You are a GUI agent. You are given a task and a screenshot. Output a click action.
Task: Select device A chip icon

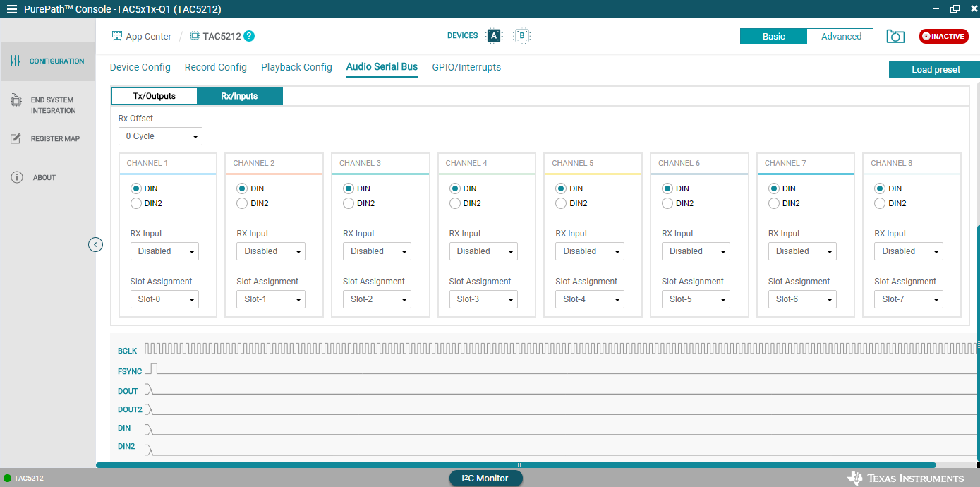coord(494,36)
